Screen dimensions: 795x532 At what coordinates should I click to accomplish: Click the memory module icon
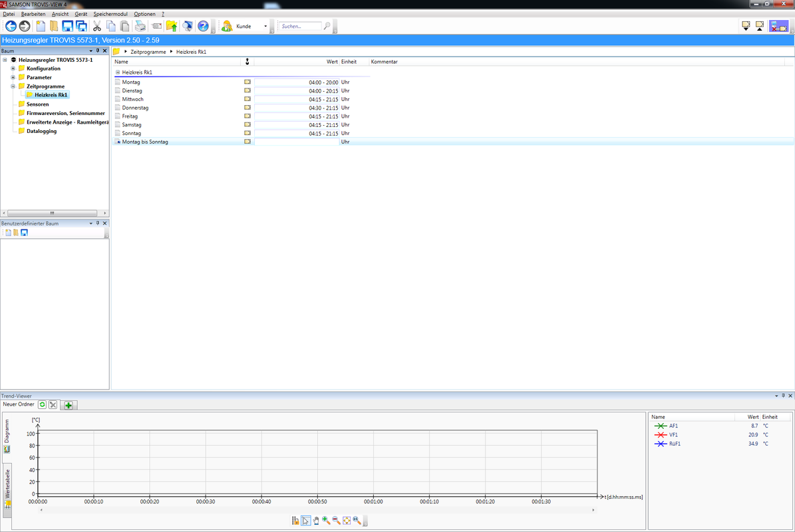coord(156,26)
